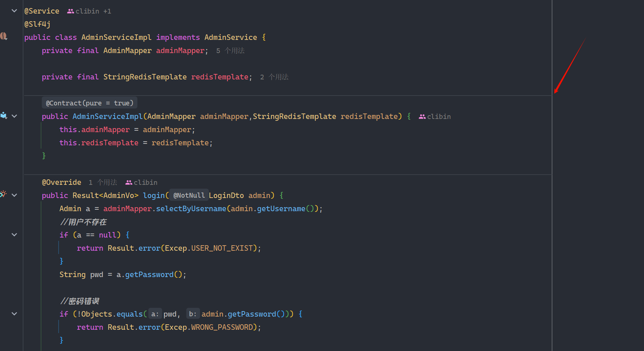The height and width of the screenshot is (351, 644).
Task: Click the clibin author hint on the constructor line
Action: tap(435, 116)
